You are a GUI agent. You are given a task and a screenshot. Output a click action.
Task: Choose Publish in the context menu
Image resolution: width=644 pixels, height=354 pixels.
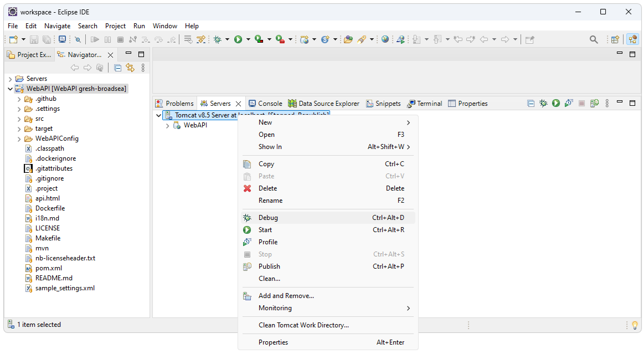click(x=328, y=266)
